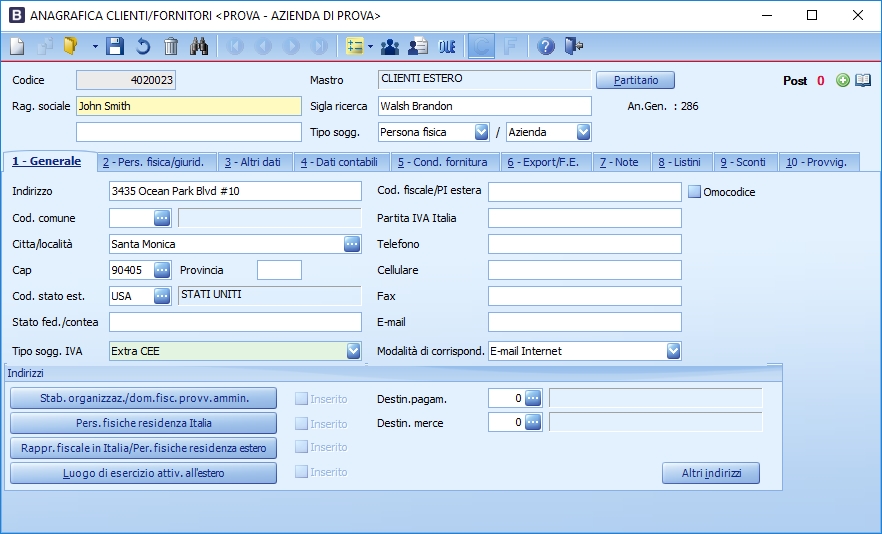The width and height of the screenshot is (882, 534).
Task: Click the Stab. organizzaz./dom.fisc. provv.ammin. button
Action: pos(143,398)
